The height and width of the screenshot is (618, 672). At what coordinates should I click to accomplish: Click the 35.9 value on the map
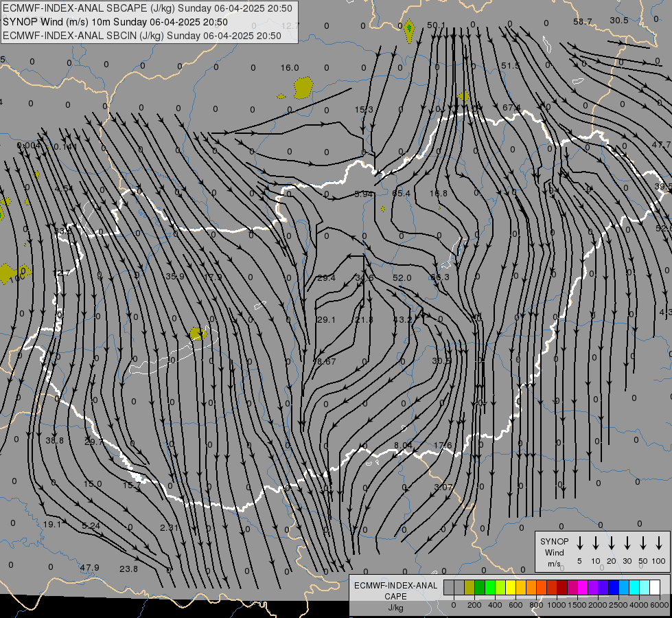click(x=175, y=276)
